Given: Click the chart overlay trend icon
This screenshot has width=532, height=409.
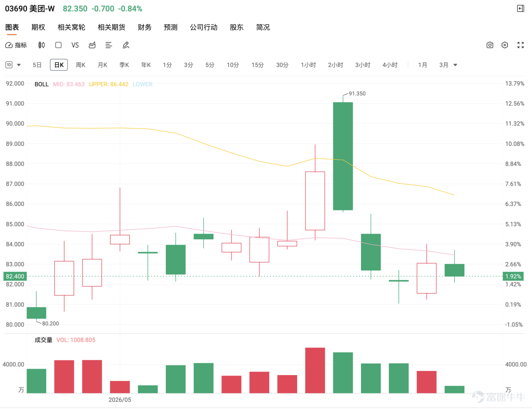Looking at the screenshot, I should click(92, 45).
